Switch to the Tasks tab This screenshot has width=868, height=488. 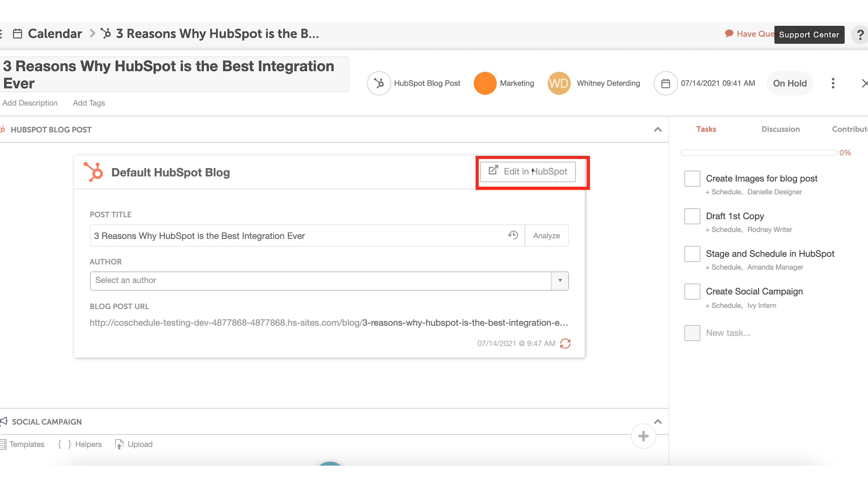[706, 129]
